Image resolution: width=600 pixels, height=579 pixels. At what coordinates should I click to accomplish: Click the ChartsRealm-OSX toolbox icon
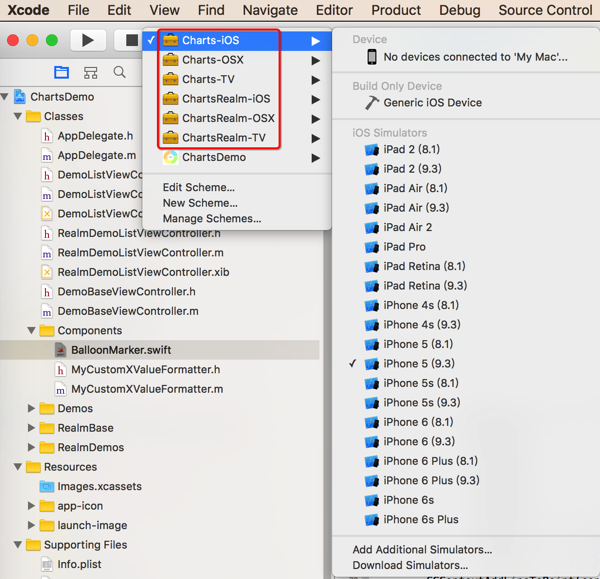[x=170, y=118]
